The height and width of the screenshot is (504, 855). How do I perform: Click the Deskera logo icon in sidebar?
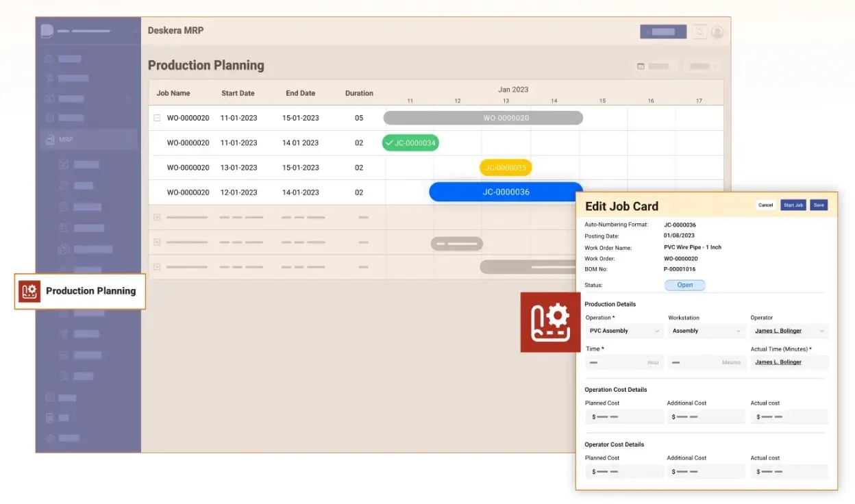pyautogui.click(x=47, y=31)
